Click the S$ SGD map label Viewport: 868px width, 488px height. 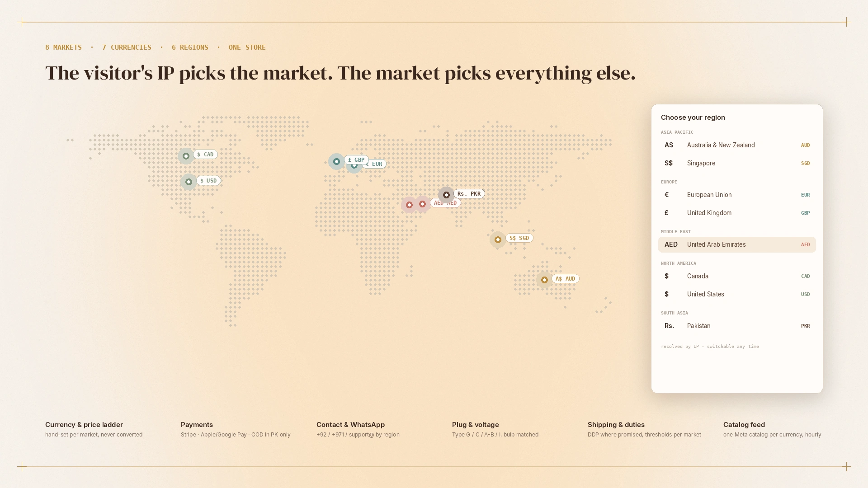pyautogui.click(x=519, y=238)
